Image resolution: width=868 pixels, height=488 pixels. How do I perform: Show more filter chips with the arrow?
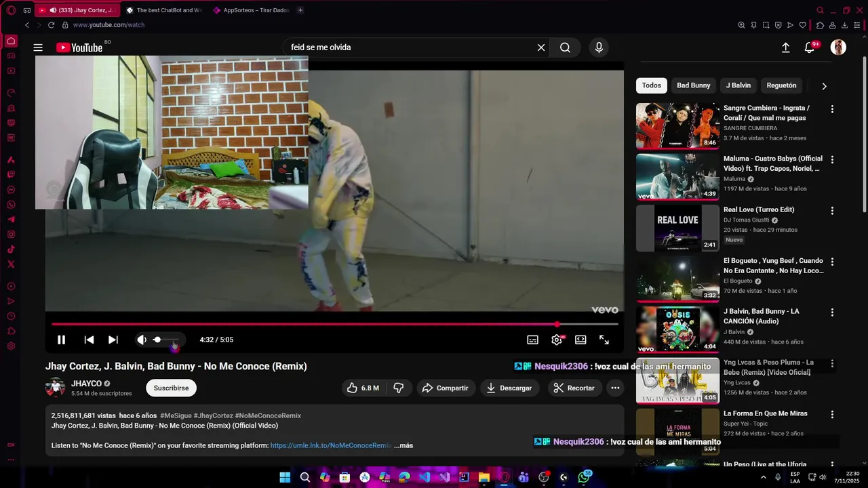824,86
